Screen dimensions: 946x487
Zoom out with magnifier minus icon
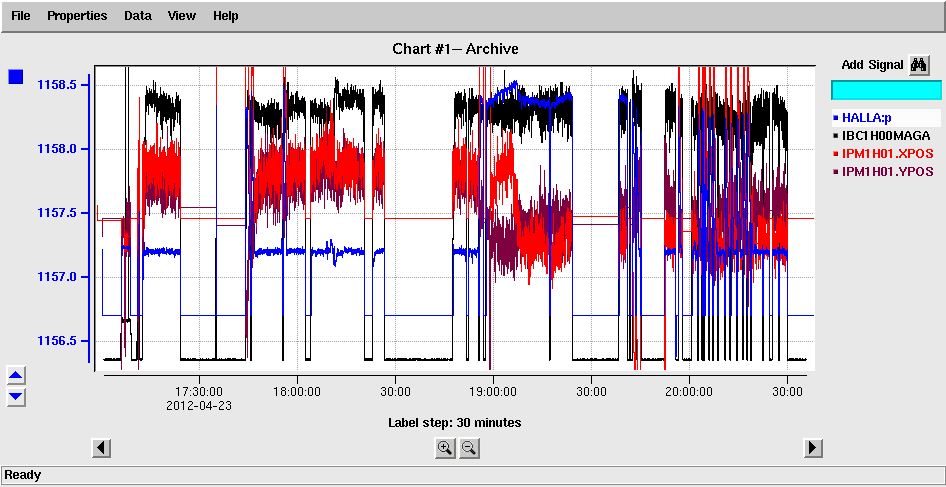pos(469,448)
